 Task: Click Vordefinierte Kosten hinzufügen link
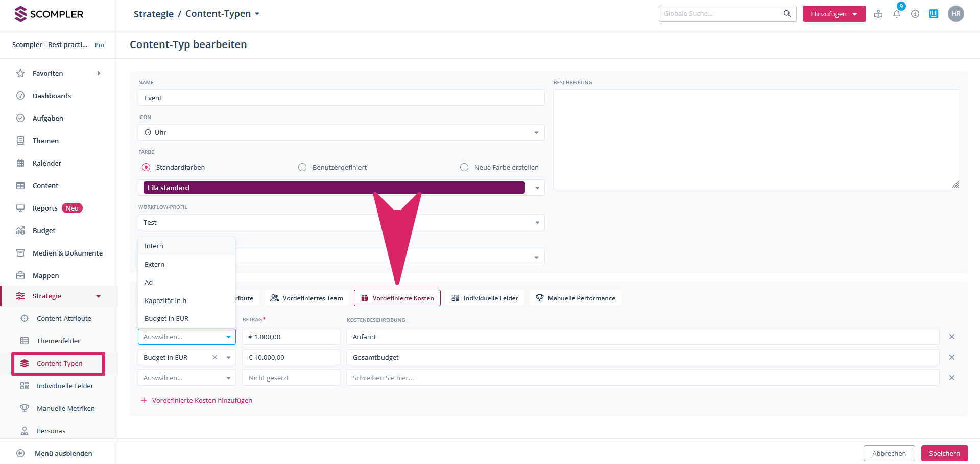click(x=202, y=400)
